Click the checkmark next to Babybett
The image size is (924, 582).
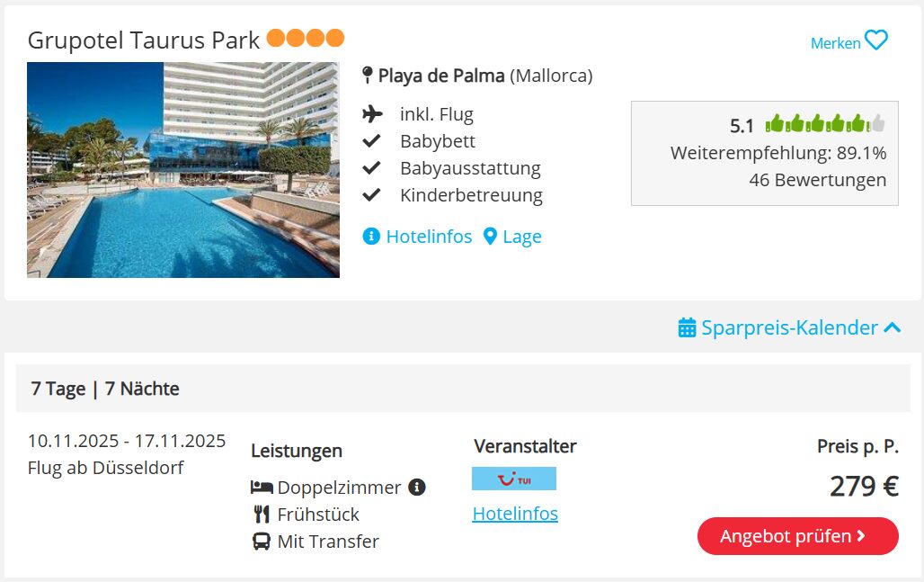(371, 141)
